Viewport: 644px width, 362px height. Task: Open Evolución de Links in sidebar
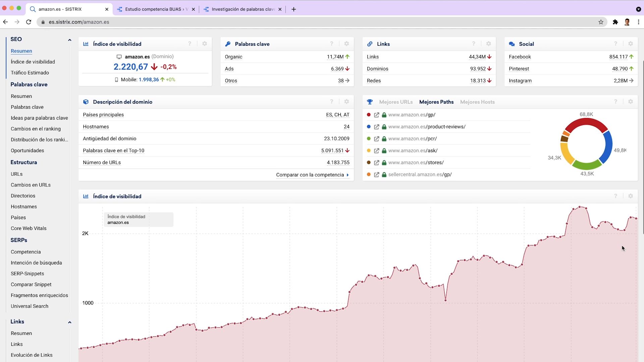tap(32, 355)
